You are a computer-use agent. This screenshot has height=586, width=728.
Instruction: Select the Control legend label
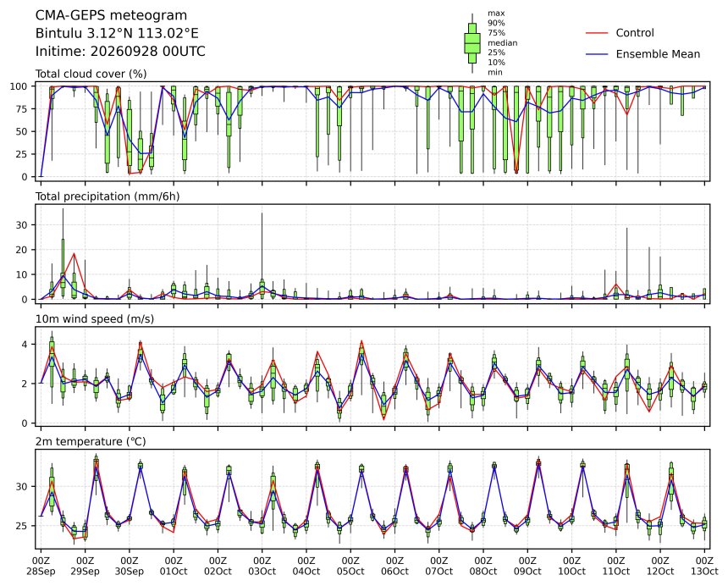635,33
